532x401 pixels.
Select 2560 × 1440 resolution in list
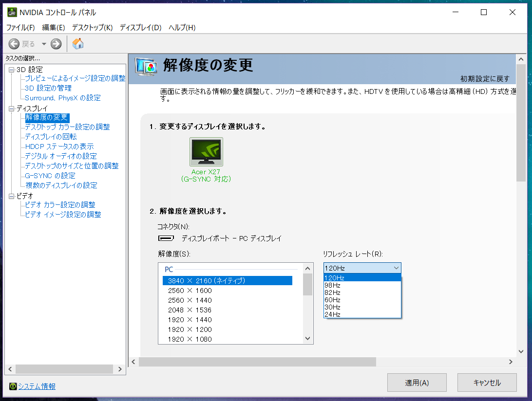pos(190,300)
